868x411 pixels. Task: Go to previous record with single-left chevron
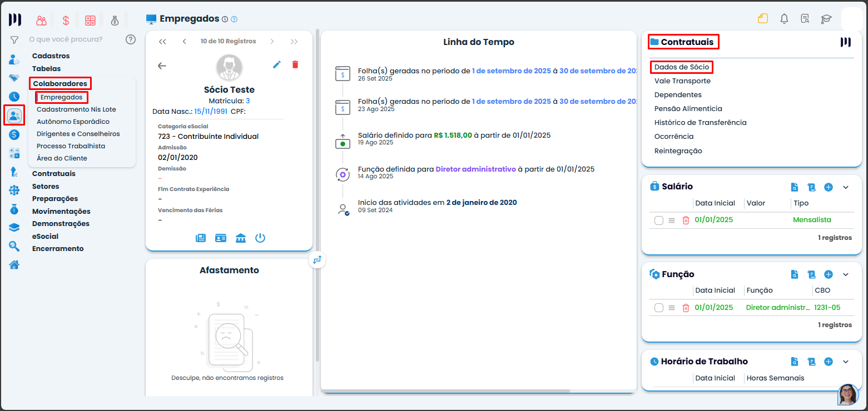coord(185,42)
